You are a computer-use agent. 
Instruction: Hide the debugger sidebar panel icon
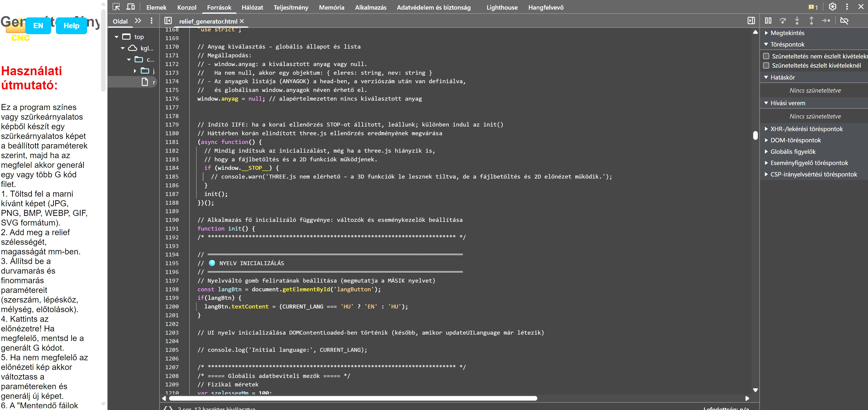point(751,21)
